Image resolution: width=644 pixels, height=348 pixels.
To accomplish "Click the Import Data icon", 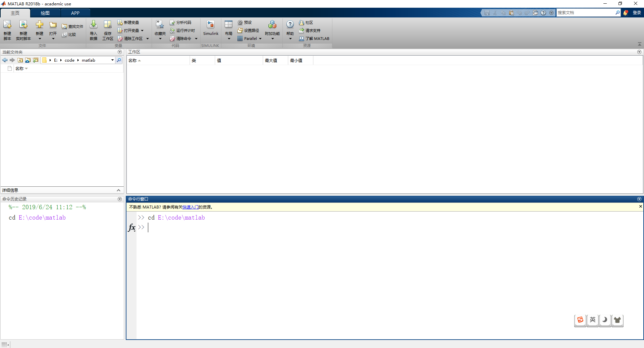I will tap(94, 25).
